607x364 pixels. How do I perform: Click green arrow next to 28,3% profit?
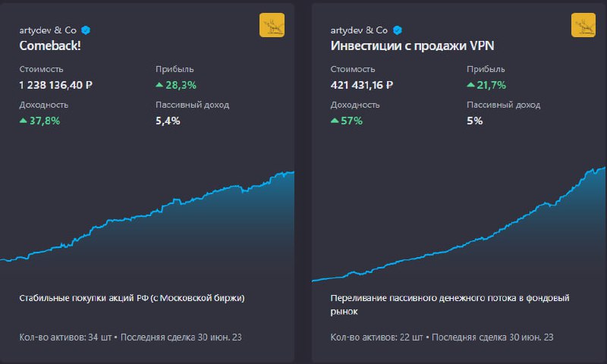pyautogui.click(x=159, y=85)
